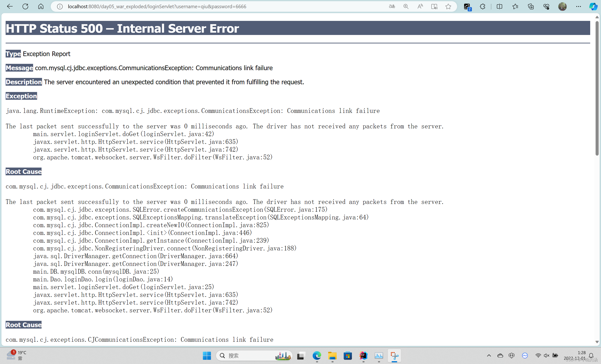This screenshot has width=601, height=364.
Task: Open the favorites list dropdown
Action: coord(515,6)
